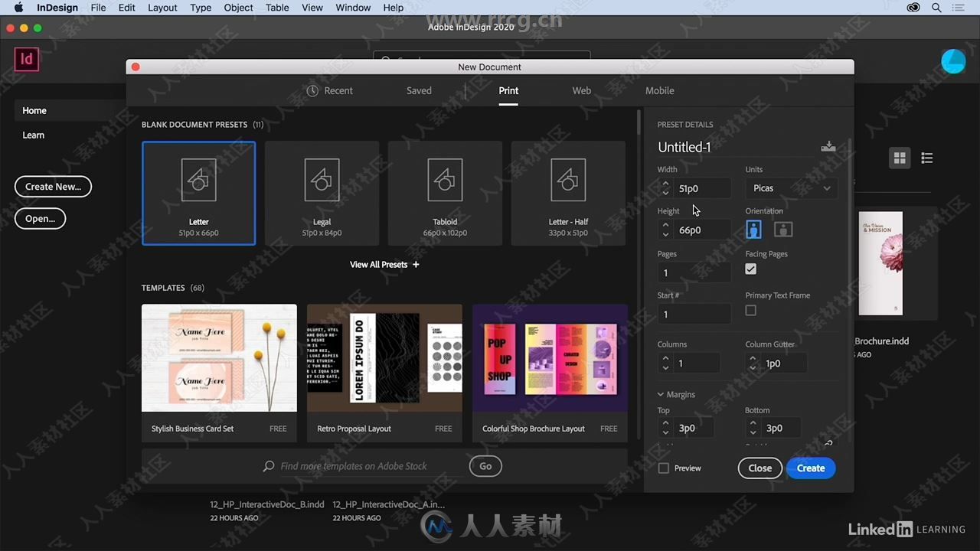The height and width of the screenshot is (551, 980).
Task: Open the Creative Cloud menu bar icon
Action: pos(913,8)
